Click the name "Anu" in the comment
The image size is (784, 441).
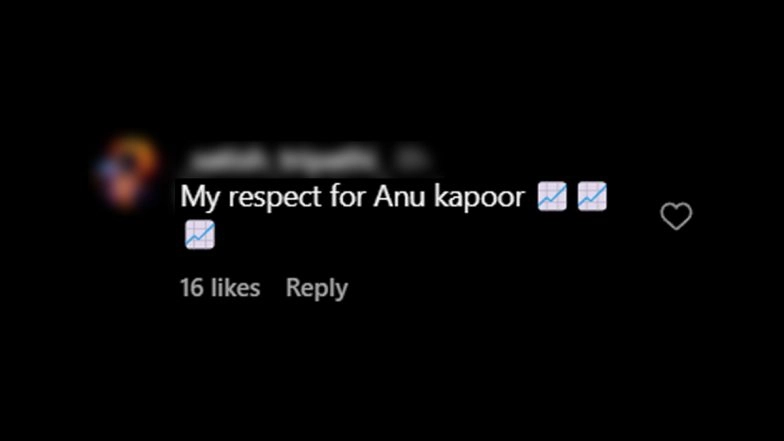(x=400, y=196)
